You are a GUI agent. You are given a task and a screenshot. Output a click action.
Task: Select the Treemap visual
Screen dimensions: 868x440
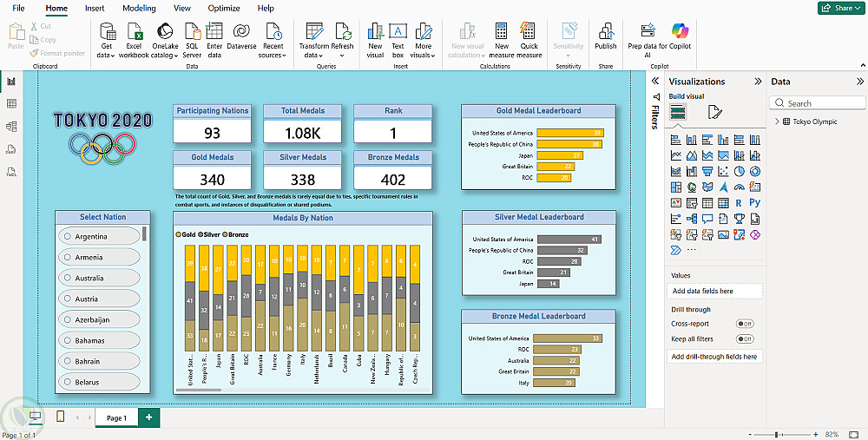click(675, 187)
